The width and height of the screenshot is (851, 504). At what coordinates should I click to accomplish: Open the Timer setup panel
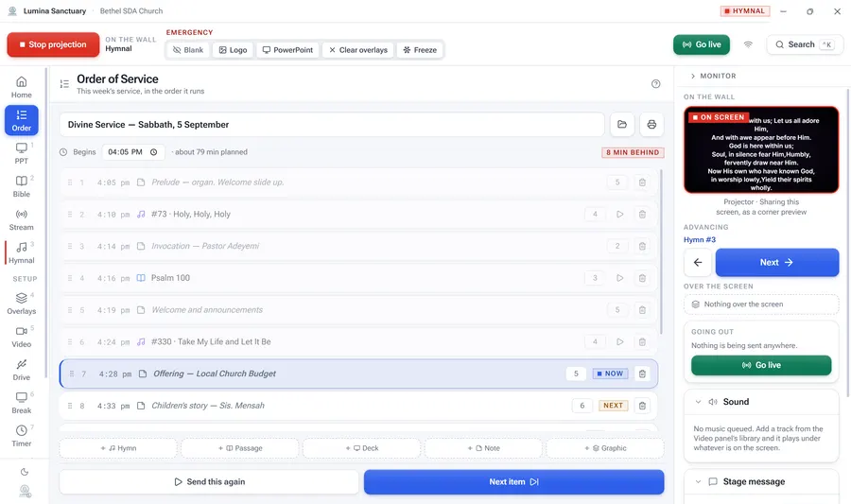tap(21, 436)
